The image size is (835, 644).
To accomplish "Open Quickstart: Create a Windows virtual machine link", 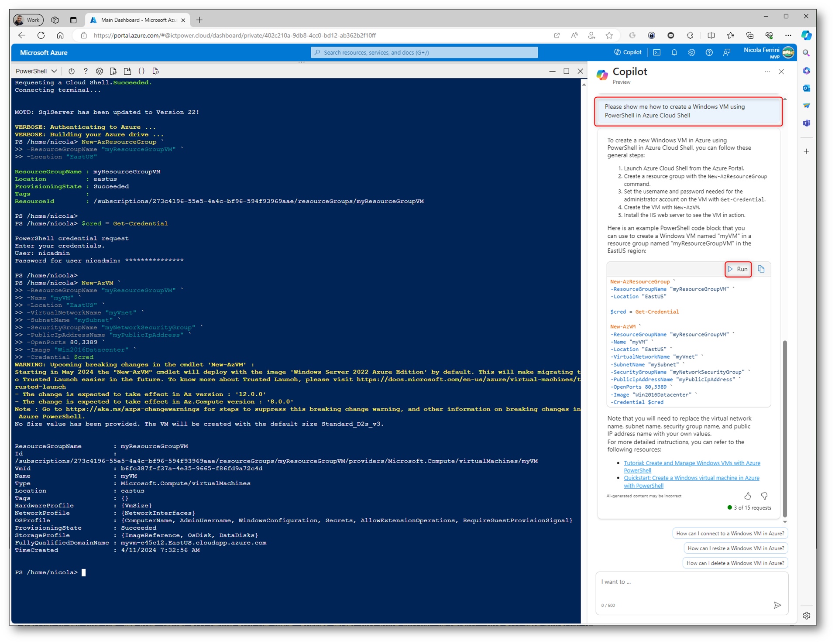I will click(x=691, y=482).
